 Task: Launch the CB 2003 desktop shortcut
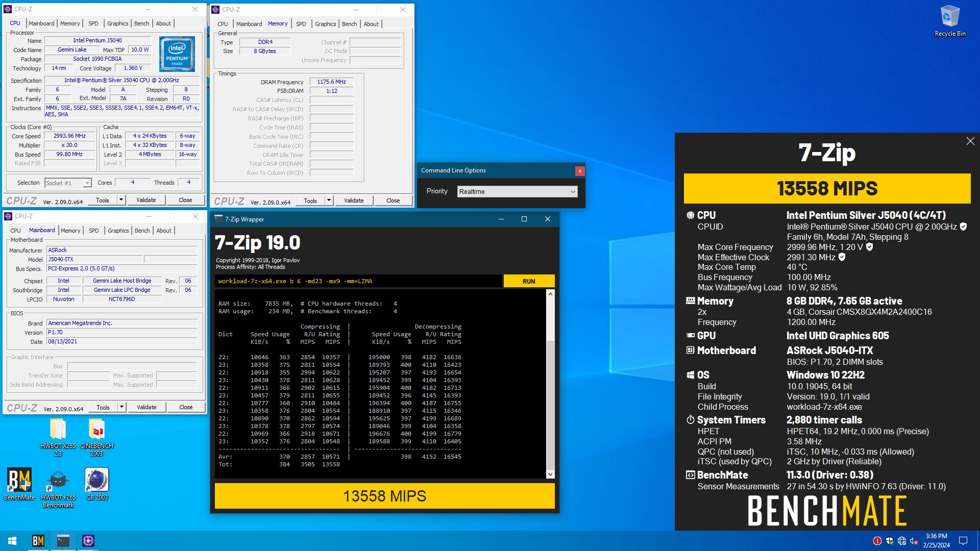(x=96, y=484)
